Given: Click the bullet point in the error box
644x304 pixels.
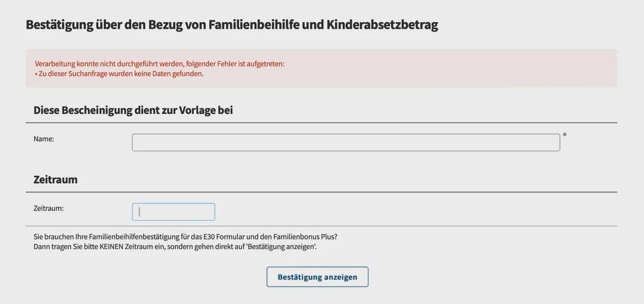Looking at the screenshot, I should [36, 74].
